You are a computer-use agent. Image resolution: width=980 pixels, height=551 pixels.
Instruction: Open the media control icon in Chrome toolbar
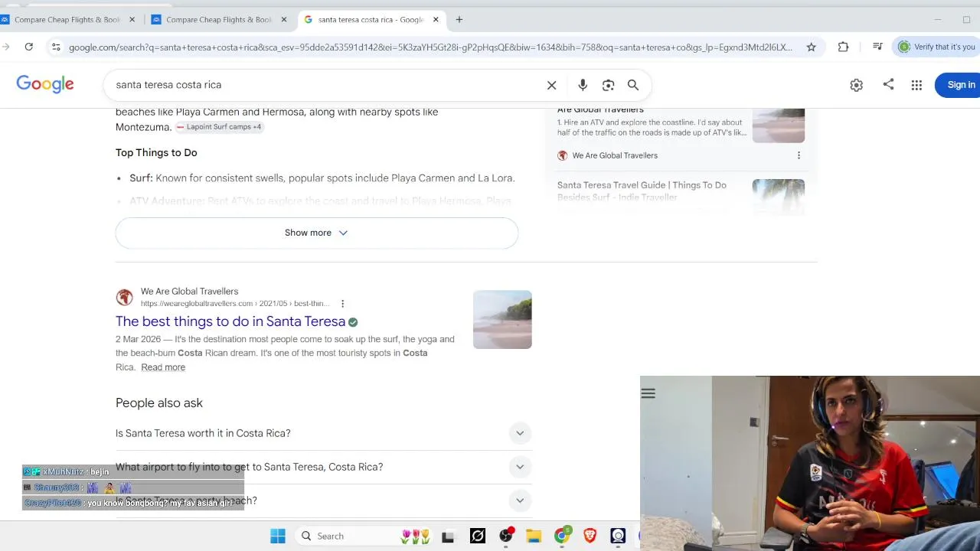tap(877, 47)
